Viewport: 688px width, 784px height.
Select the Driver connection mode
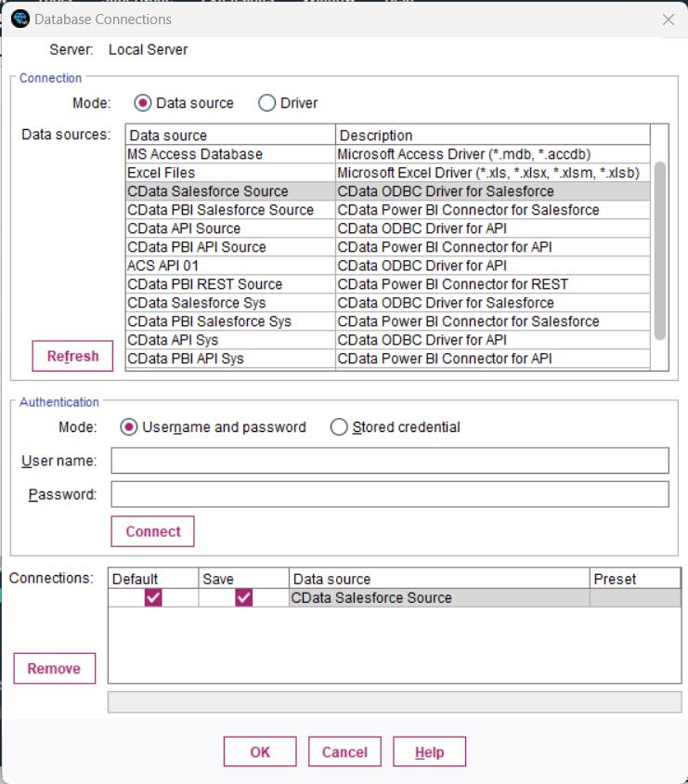[267, 103]
